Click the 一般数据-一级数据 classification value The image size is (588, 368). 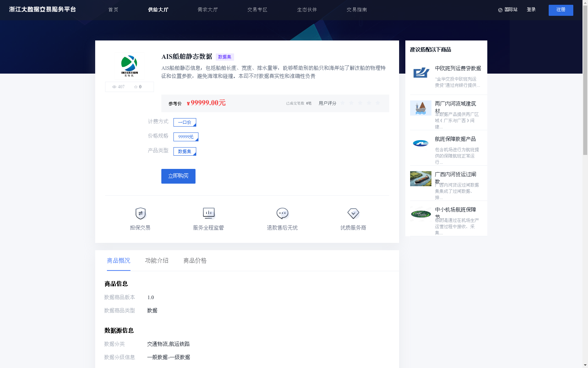168,357
